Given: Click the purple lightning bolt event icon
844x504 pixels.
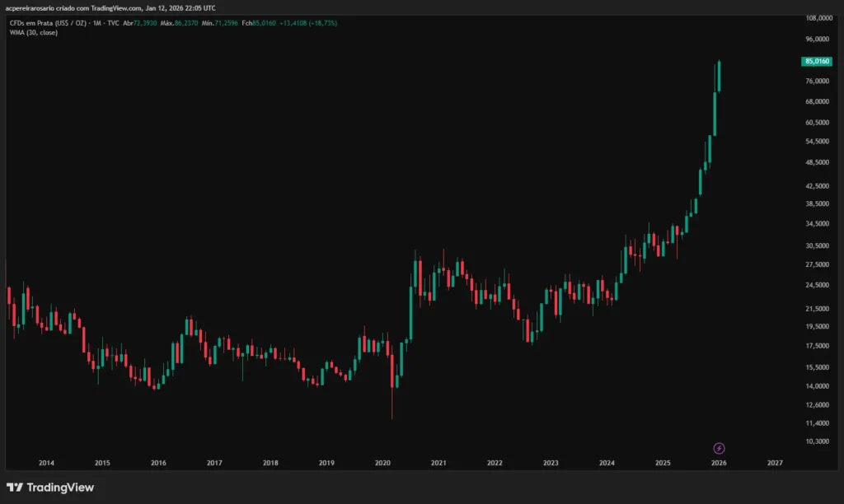Looking at the screenshot, I should (719, 448).
